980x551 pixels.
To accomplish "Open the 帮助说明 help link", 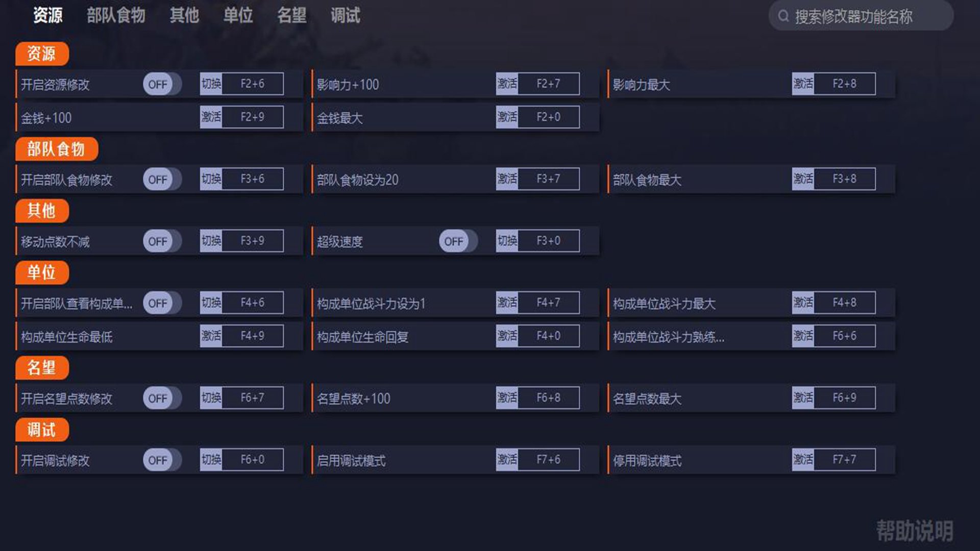I will click(x=914, y=531).
